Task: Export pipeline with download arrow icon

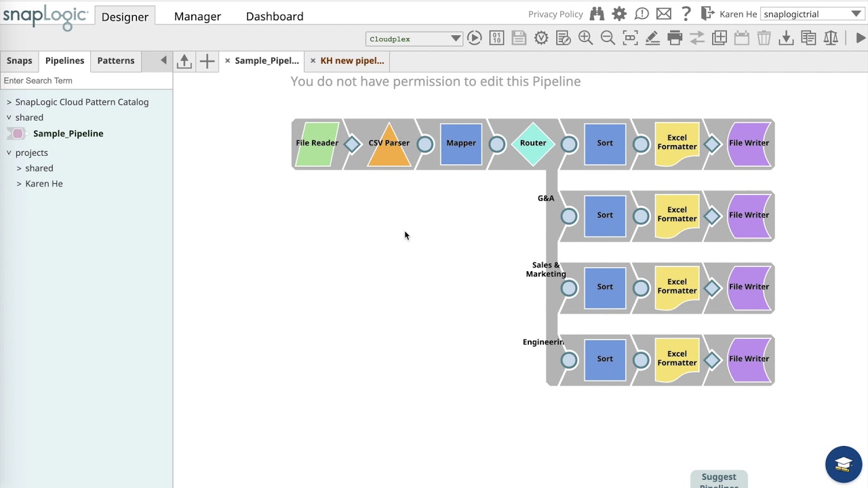Action: tap(786, 38)
